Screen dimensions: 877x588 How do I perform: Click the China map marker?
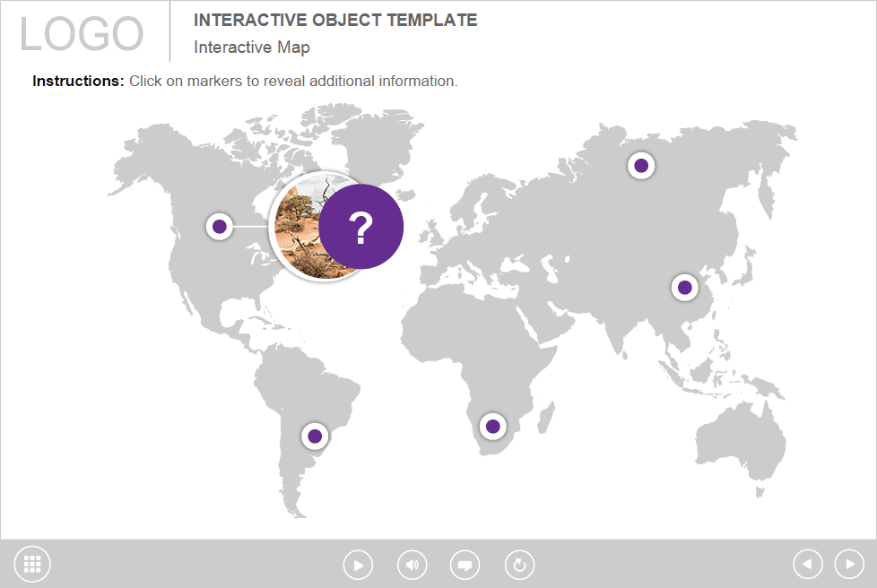click(684, 288)
